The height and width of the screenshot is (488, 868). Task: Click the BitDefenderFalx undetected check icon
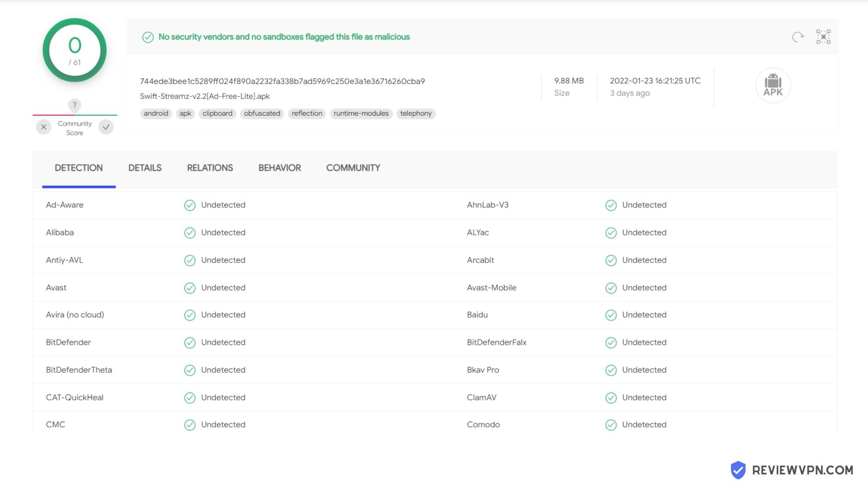[611, 343]
